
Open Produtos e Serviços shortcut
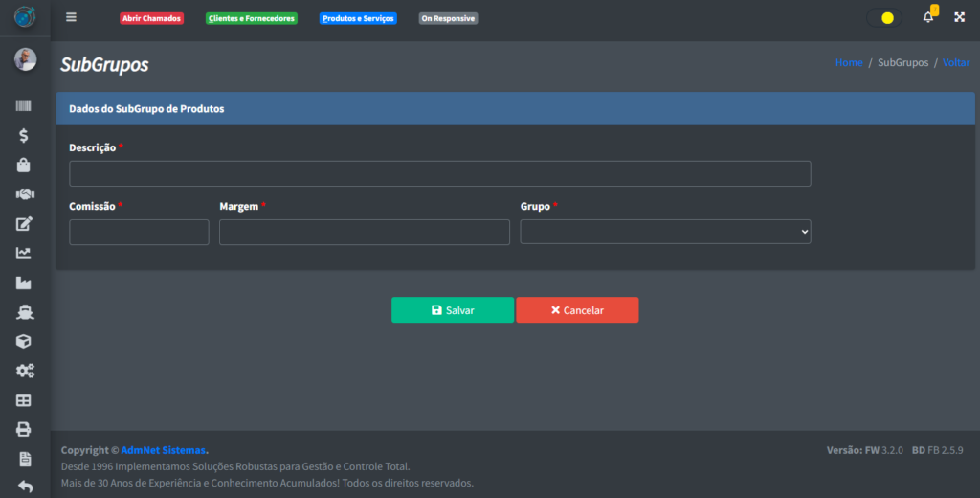[358, 18]
